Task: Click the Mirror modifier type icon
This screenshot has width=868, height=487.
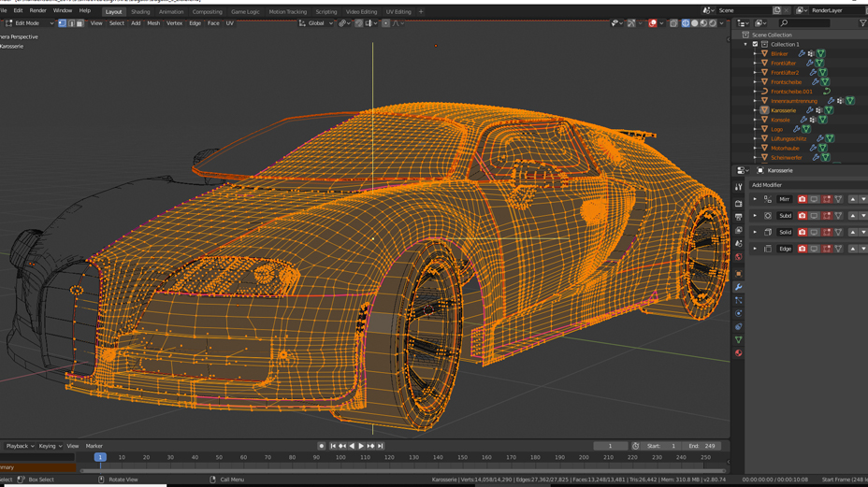Action: [x=768, y=199]
